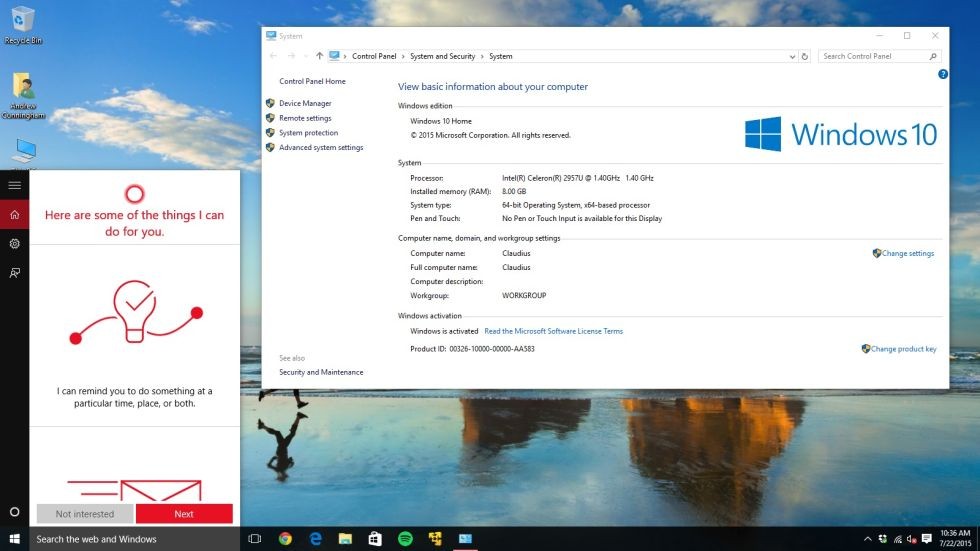This screenshot has width=980, height=551.
Task: Click Search the web and Windows box
Action: tap(134, 539)
